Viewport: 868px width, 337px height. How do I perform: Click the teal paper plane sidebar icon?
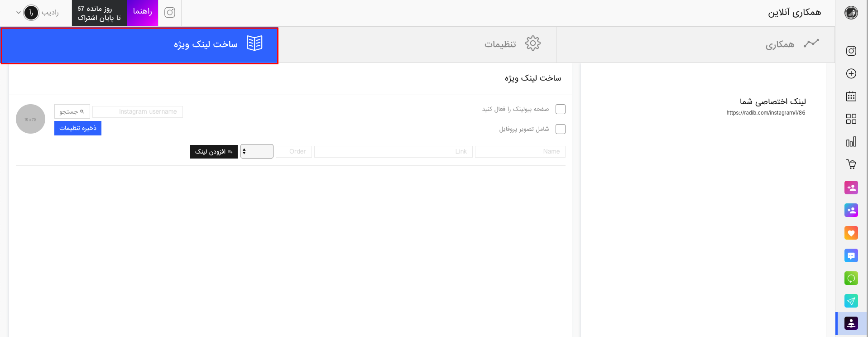(x=851, y=301)
